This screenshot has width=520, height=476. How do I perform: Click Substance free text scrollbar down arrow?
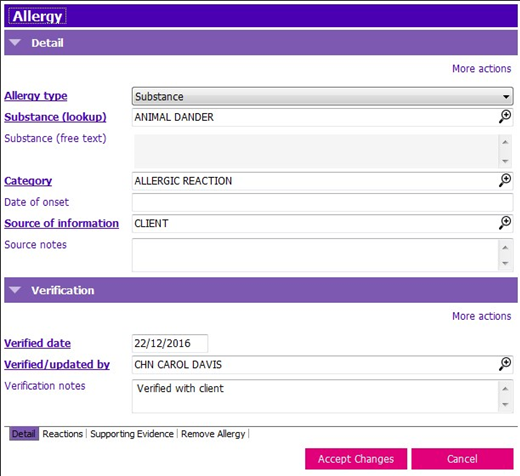[x=505, y=161]
